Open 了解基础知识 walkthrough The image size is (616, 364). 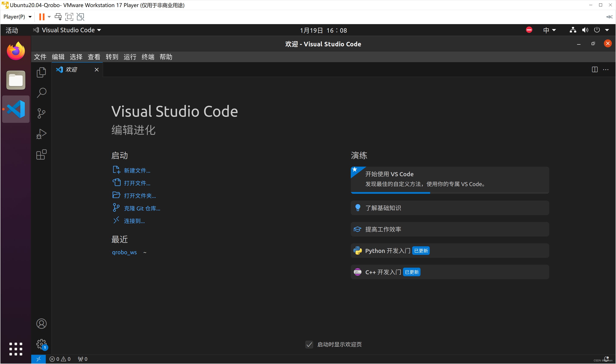click(x=450, y=208)
